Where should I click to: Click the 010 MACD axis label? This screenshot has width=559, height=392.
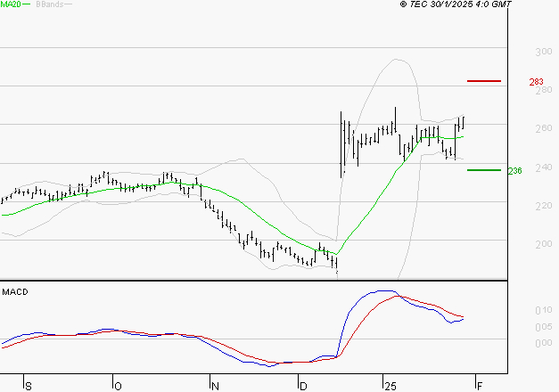click(541, 310)
